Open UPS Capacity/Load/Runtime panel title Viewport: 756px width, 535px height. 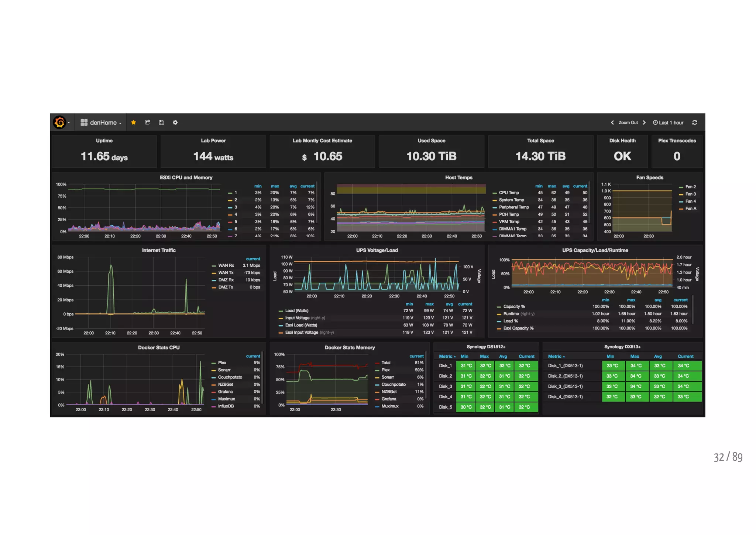(x=595, y=250)
